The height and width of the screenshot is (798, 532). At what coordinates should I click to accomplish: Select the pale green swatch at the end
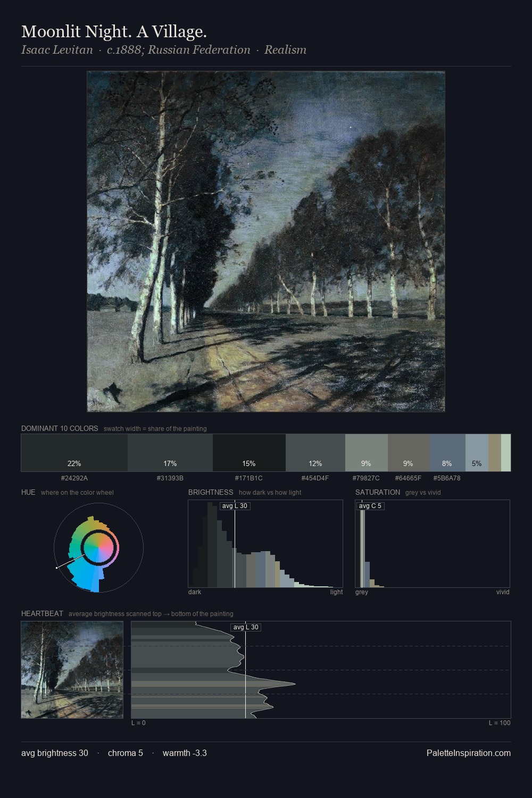tap(506, 453)
